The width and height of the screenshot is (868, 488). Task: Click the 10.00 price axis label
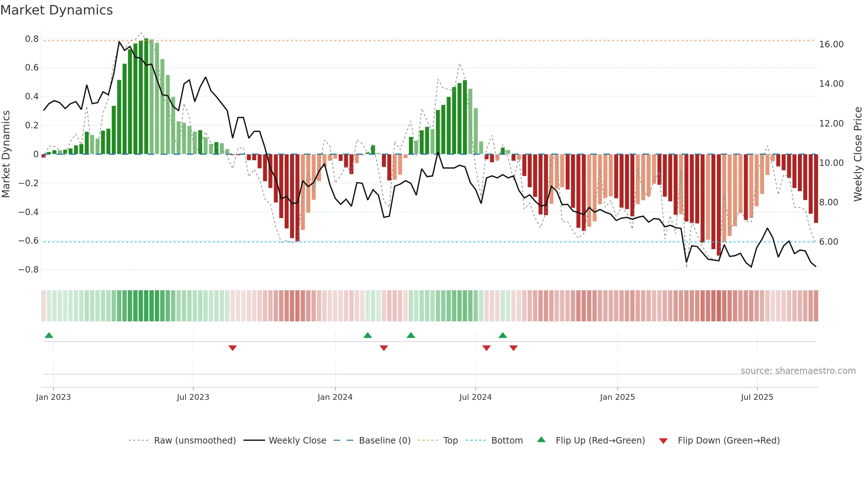(x=831, y=163)
